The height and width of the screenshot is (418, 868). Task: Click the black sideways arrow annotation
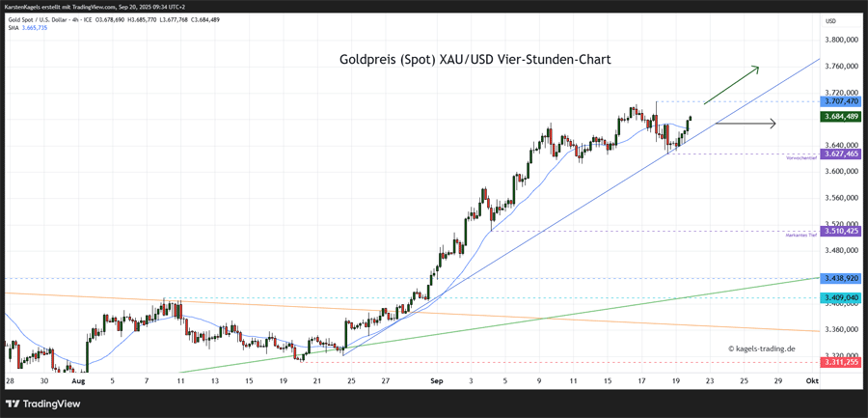[745, 123]
